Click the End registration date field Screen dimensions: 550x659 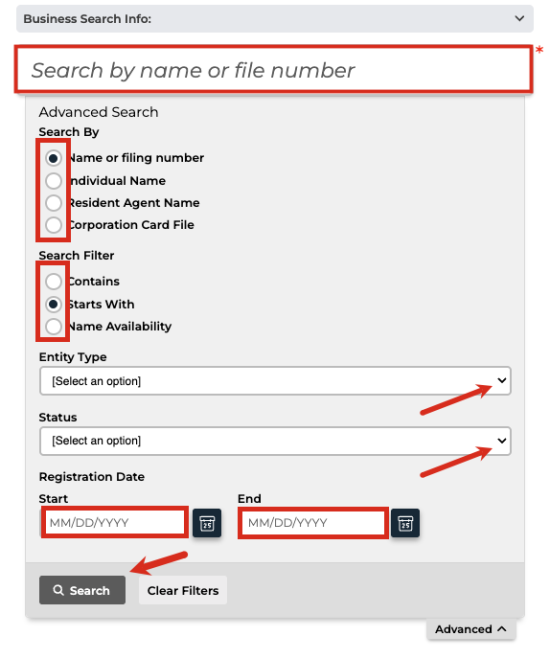pos(313,522)
